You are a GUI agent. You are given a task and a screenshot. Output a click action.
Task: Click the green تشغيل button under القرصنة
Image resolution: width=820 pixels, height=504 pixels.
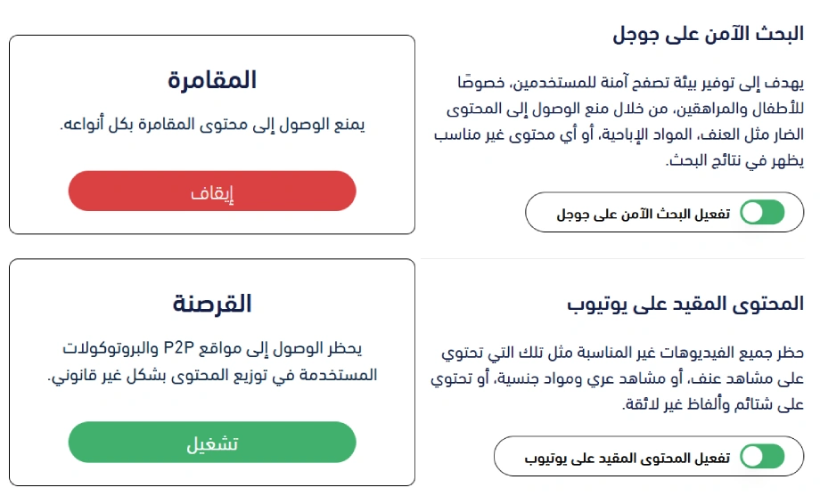pos(212,443)
